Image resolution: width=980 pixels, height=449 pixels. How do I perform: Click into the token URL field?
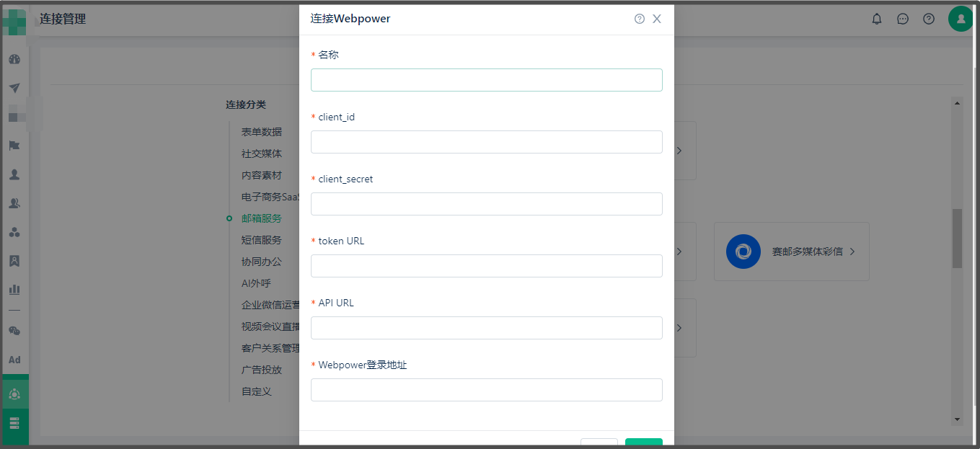pos(487,266)
